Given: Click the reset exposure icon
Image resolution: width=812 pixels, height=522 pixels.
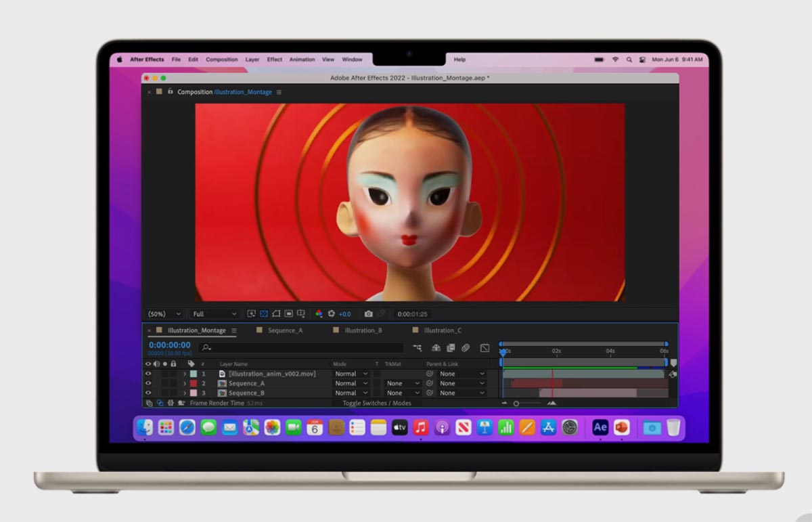Looking at the screenshot, I should [x=332, y=314].
